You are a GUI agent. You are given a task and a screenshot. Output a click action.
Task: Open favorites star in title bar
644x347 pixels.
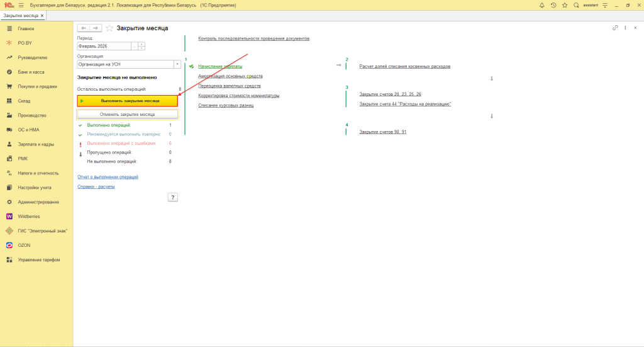[x=565, y=5]
